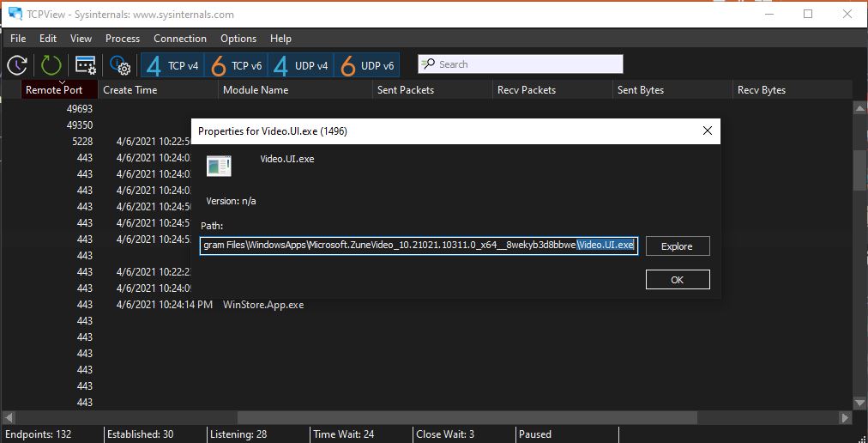Sort by Create Time column header
The image size is (868, 443).
click(159, 90)
